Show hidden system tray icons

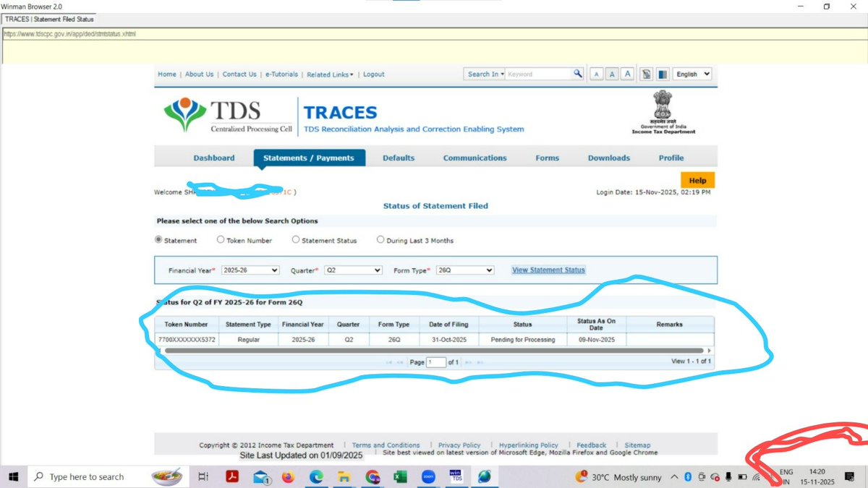click(x=674, y=476)
